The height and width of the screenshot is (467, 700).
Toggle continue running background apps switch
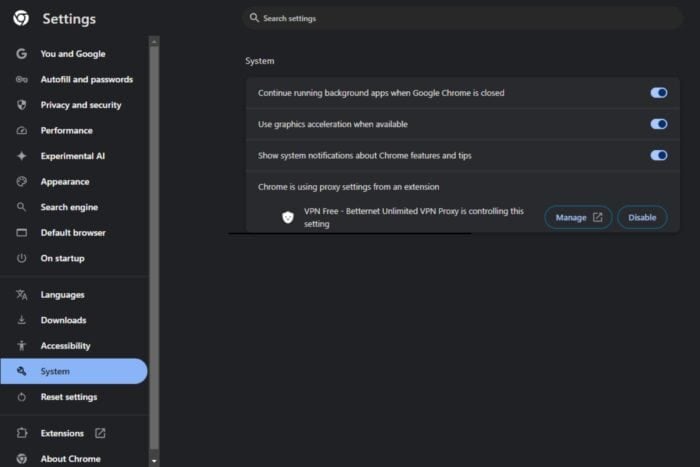pyautogui.click(x=658, y=93)
